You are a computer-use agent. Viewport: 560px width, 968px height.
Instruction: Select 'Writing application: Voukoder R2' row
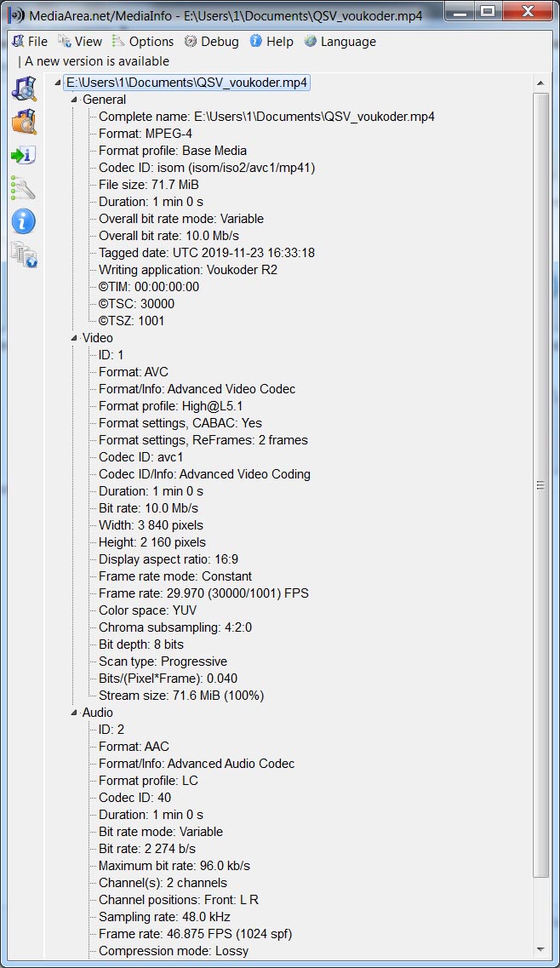[x=188, y=270]
